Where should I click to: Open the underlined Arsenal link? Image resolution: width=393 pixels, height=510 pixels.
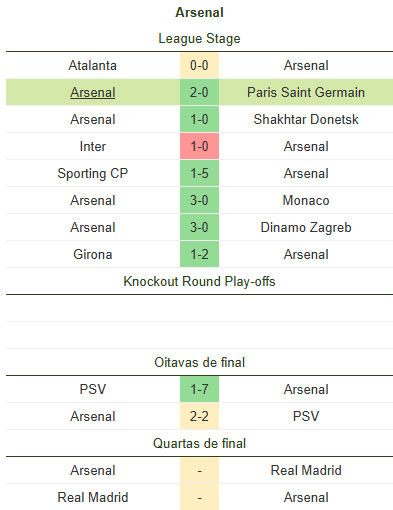coord(93,92)
